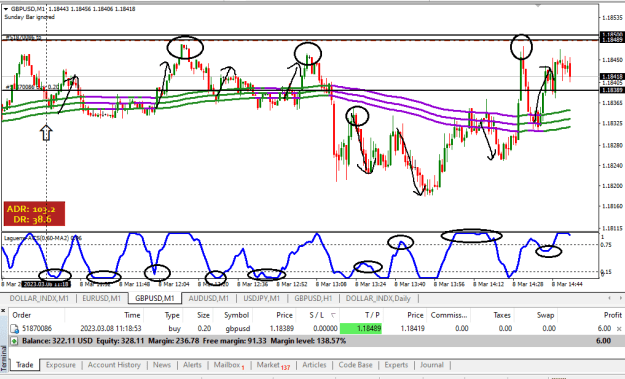Screen dimensions: 625x379
Task: Select the Trade tab in the Terminal
Action: pos(25,365)
